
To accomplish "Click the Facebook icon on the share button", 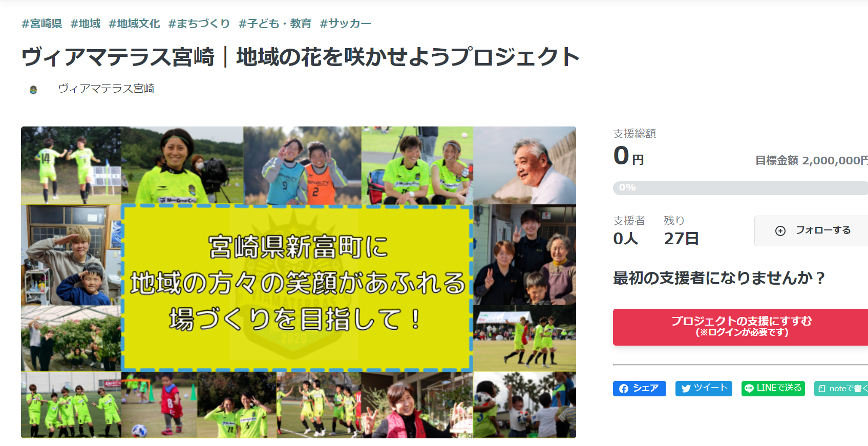I will pos(623,389).
